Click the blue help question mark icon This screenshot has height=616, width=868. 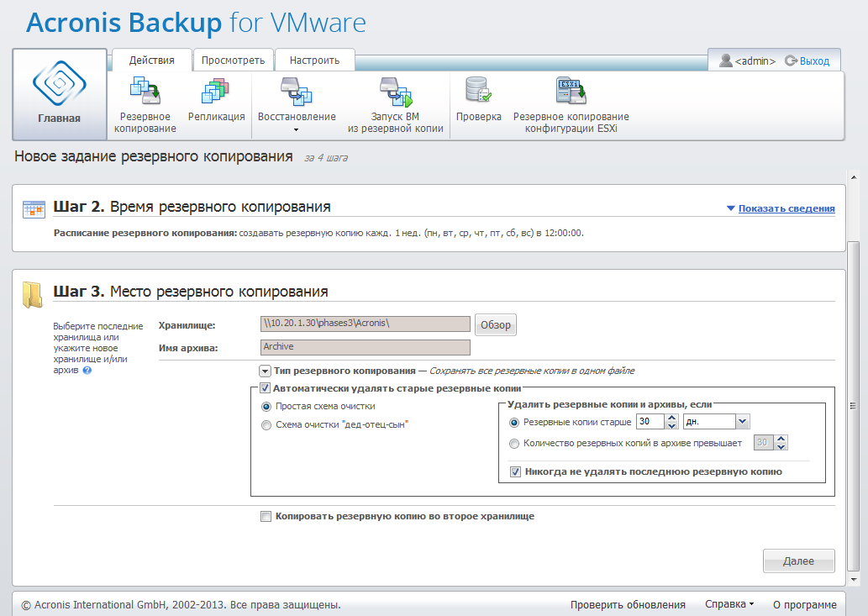87,371
